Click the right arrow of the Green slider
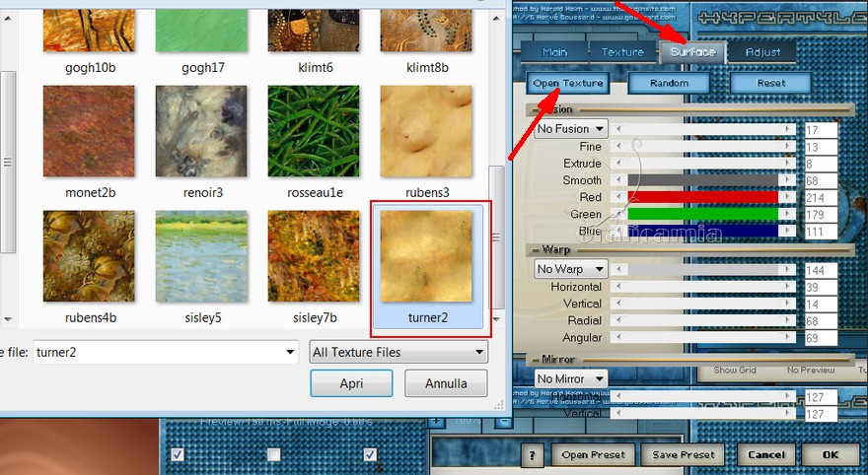This screenshot has width=868, height=475. point(787,214)
